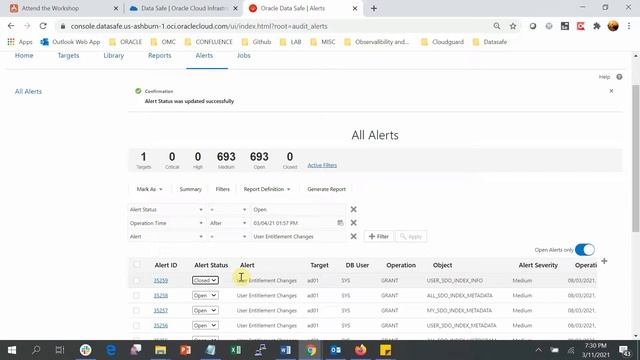This screenshot has height=360, width=640.
Task: Bookmark this page with star icon
Action: (513, 26)
